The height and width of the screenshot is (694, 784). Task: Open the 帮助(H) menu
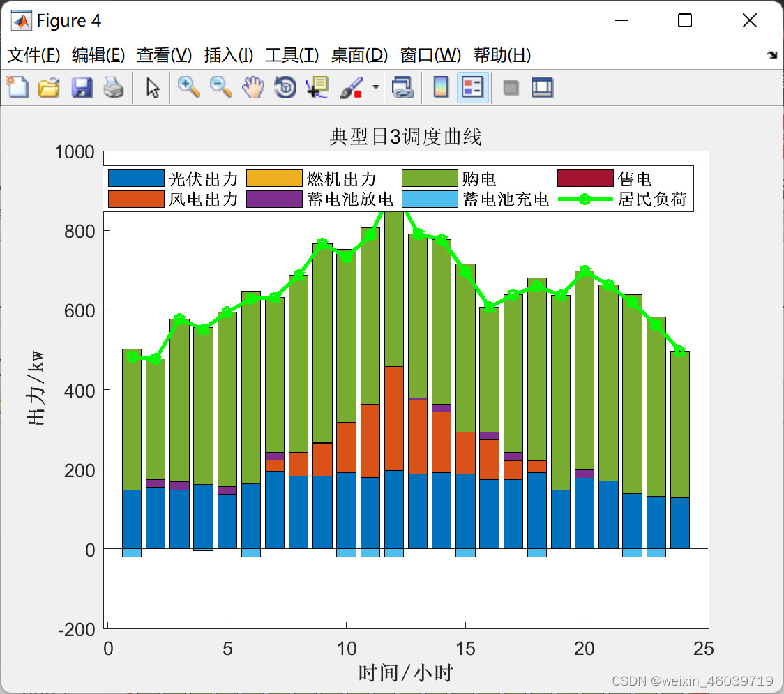point(502,55)
